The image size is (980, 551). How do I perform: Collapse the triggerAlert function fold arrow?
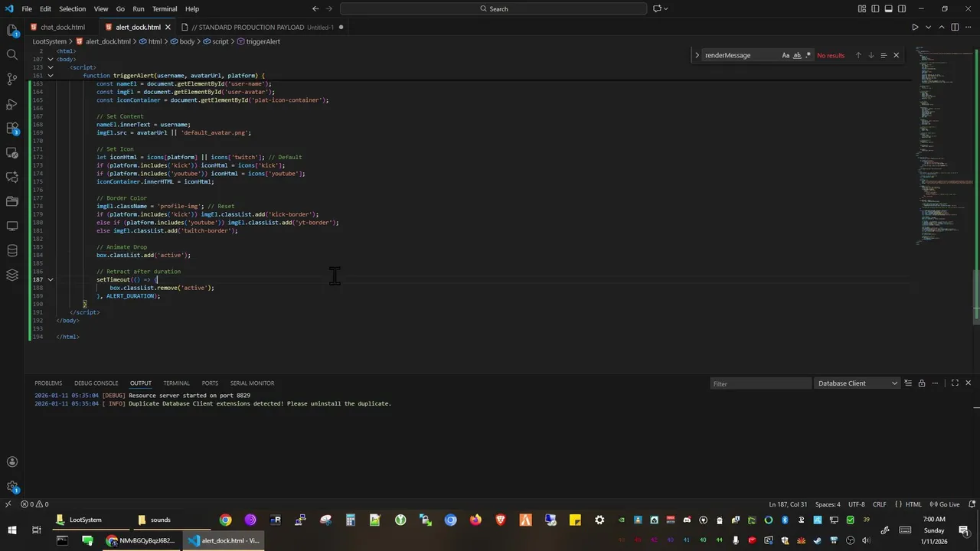[50, 76]
